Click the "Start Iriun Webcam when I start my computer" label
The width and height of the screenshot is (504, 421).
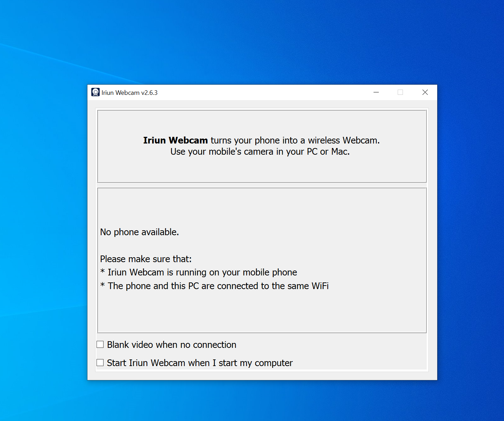coord(200,363)
